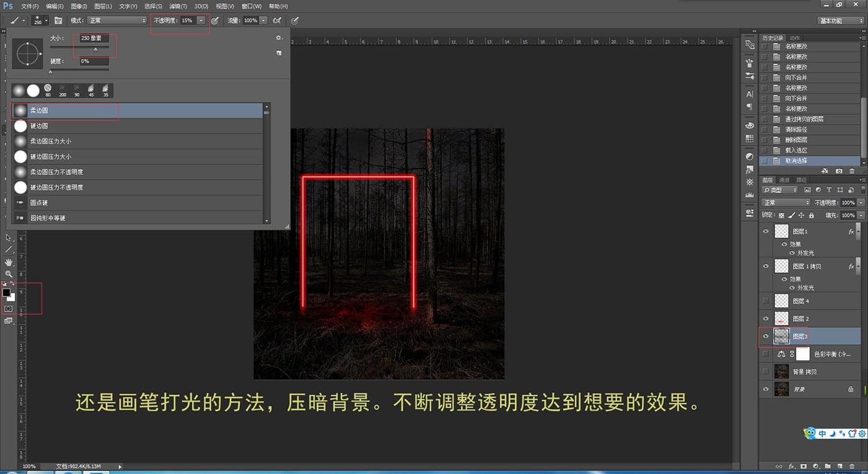Switch to the 动作 tab

coord(795,38)
